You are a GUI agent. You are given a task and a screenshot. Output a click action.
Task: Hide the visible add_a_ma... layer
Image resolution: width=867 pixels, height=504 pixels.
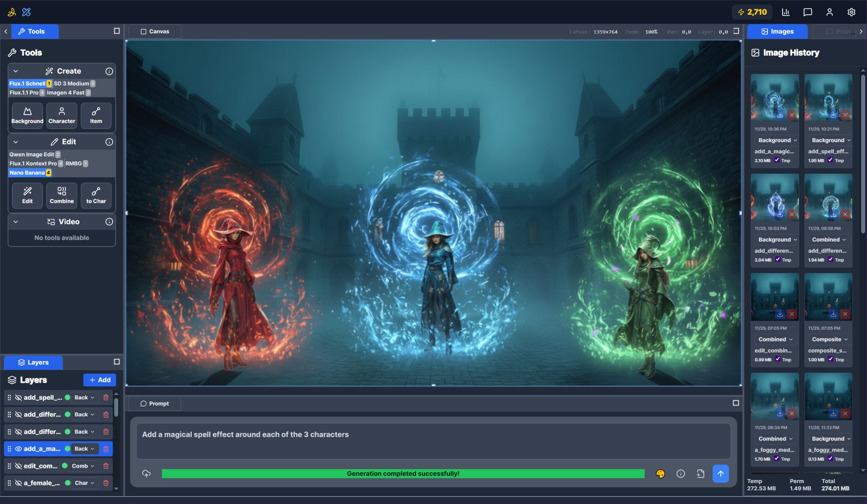tap(19, 449)
